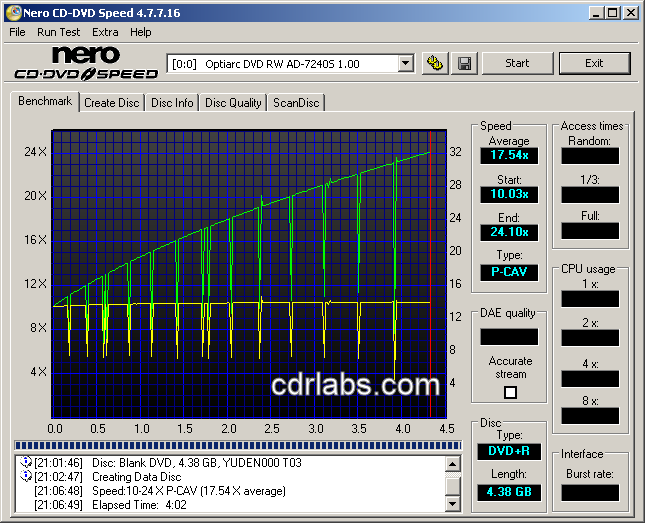Click the floppy disk save icon
The image size is (645, 523).
pos(465,63)
